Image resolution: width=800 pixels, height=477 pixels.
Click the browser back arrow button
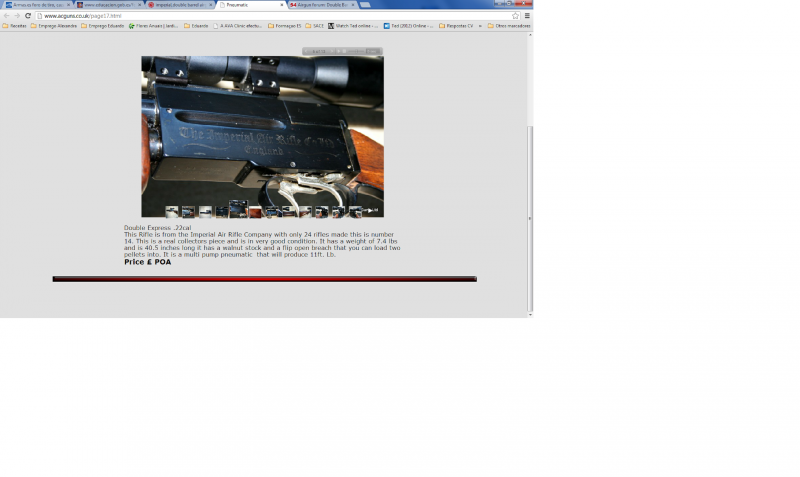[6, 16]
